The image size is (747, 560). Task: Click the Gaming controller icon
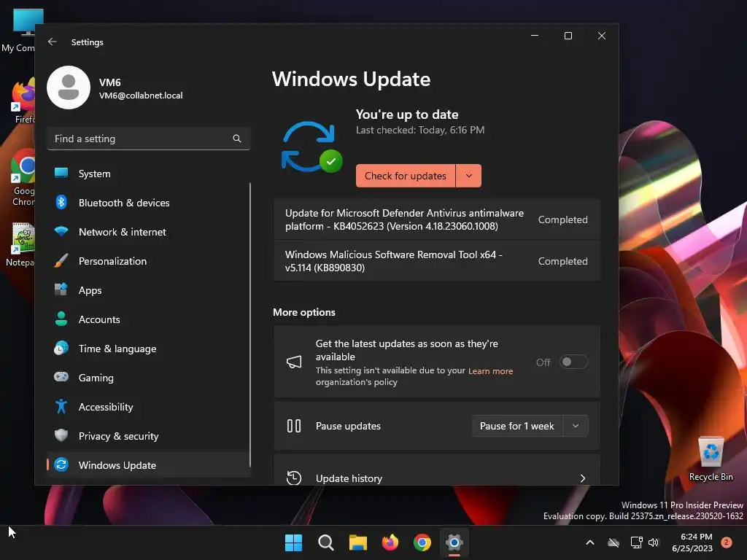pyautogui.click(x=61, y=377)
